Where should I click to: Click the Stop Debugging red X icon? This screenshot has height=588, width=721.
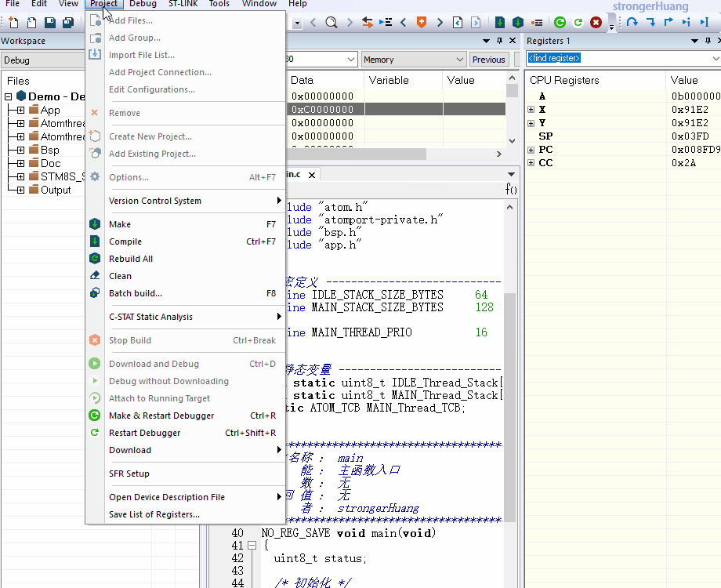click(596, 23)
